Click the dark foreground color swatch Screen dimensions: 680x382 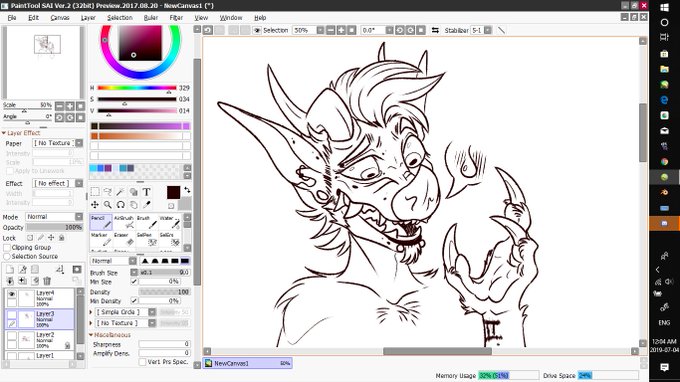[173, 193]
